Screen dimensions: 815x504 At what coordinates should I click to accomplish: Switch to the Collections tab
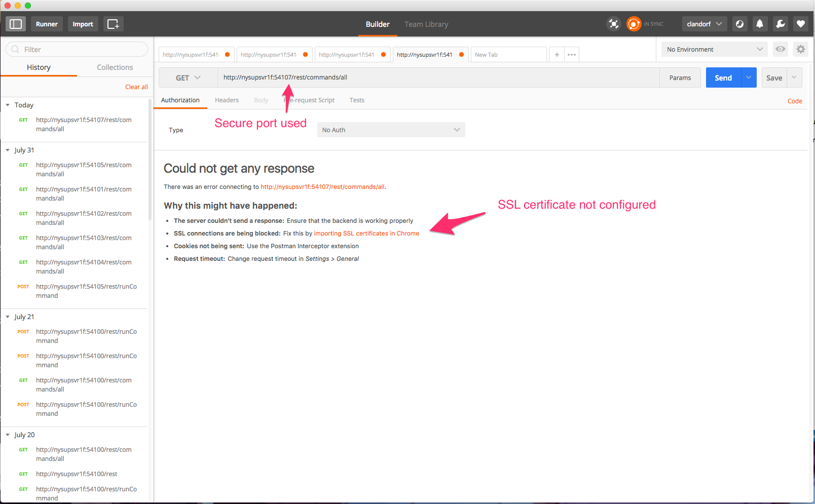[115, 67]
